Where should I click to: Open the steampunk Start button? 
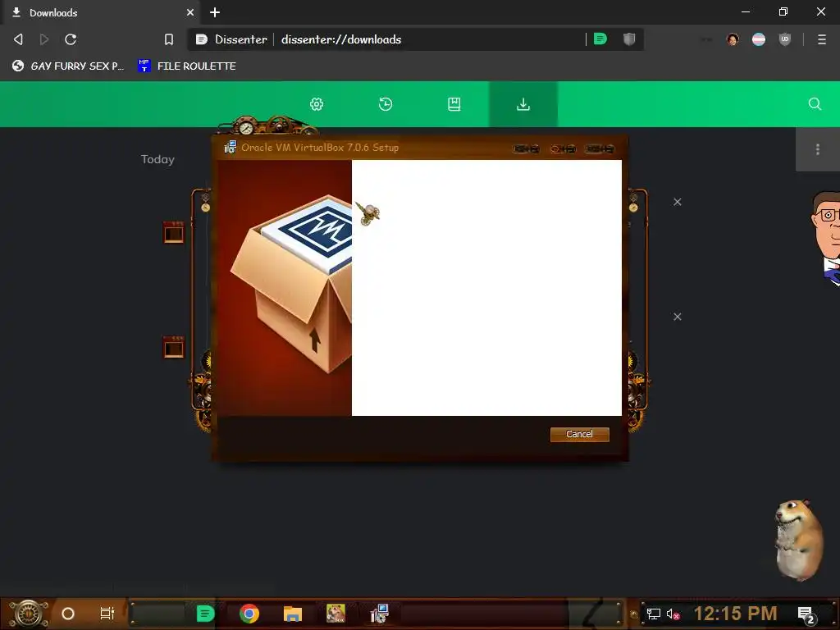click(29, 614)
